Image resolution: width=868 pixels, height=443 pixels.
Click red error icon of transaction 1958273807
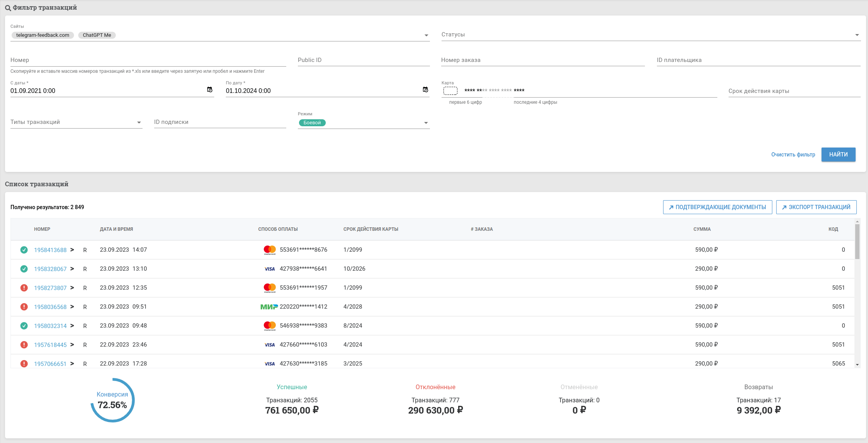(x=24, y=288)
